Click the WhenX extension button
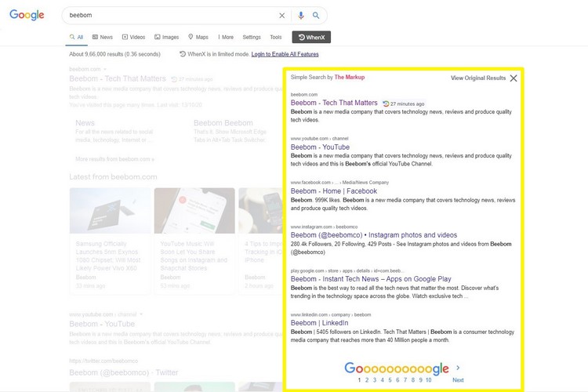Viewport: 588px width, 392px height. [x=311, y=37]
